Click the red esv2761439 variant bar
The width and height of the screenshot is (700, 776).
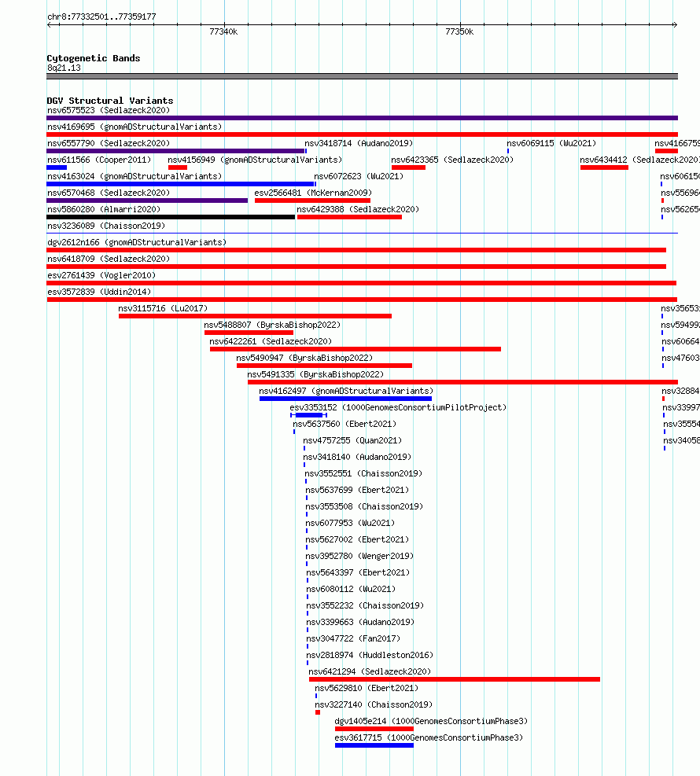pyautogui.click(x=361, y=283)
